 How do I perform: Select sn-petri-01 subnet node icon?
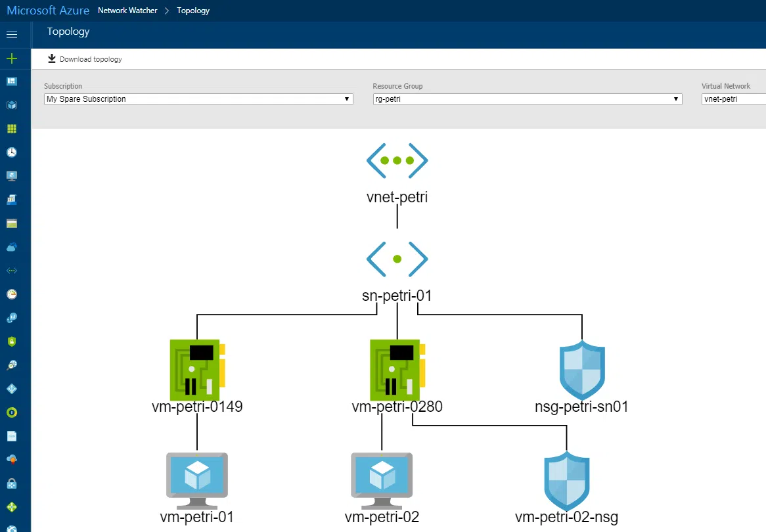click(397, 259)
